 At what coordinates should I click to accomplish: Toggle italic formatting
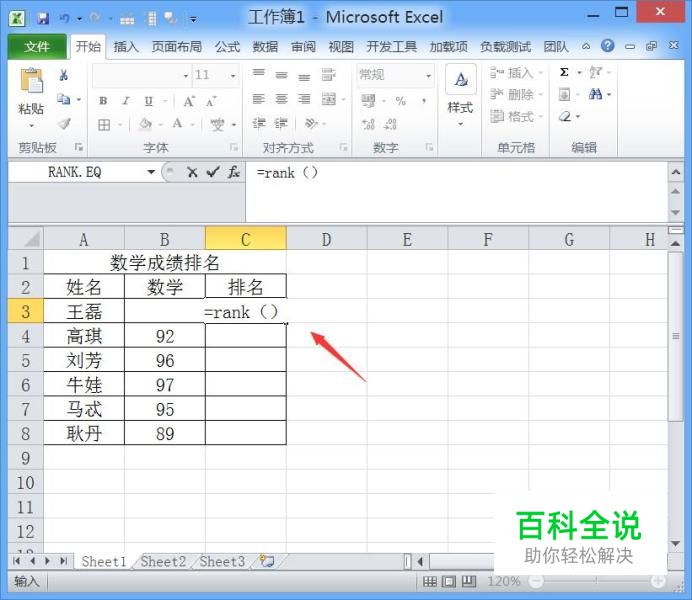[126, 101]
